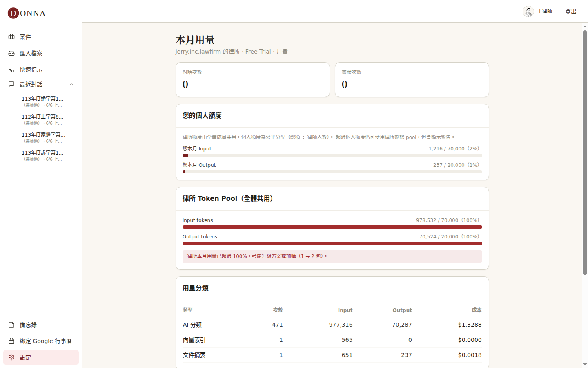Click the 王律師 user name
The width and height of the screenshot is (588, 368).
[x=545, y=11]
